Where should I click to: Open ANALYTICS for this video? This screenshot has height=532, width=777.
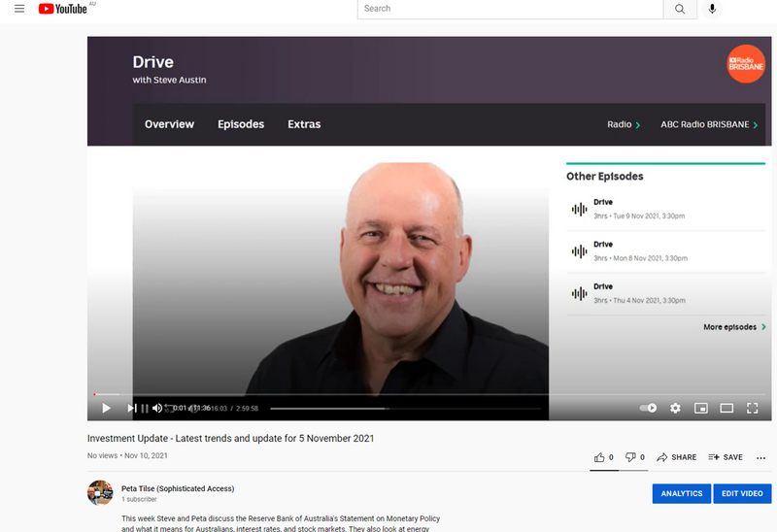tap(681, 493)
